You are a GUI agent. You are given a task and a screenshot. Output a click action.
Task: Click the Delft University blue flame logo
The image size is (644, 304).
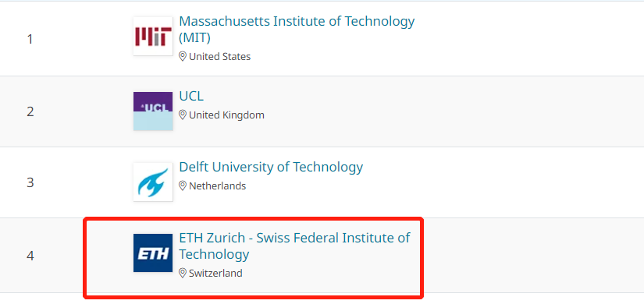(153, 182)
